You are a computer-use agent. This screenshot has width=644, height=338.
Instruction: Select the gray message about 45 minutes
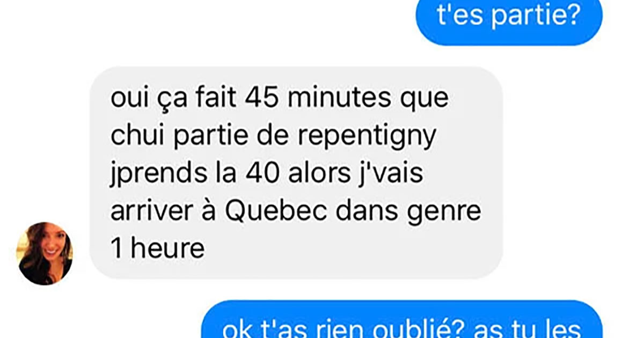296,173
